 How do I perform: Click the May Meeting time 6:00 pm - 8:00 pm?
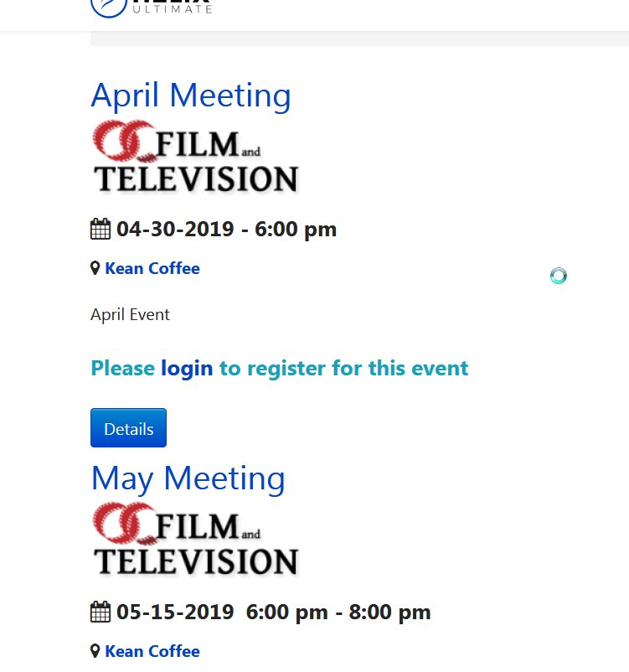[338, 612]
